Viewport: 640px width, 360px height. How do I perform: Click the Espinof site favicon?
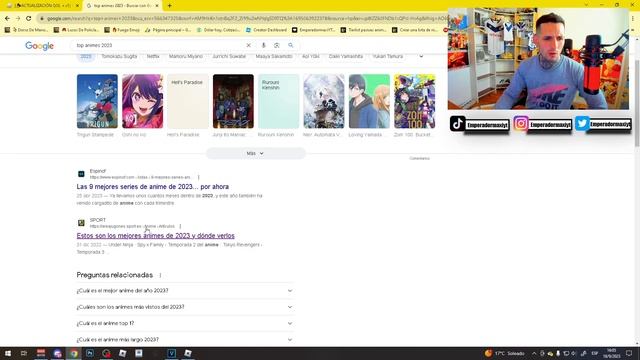(x=81, y=174)
